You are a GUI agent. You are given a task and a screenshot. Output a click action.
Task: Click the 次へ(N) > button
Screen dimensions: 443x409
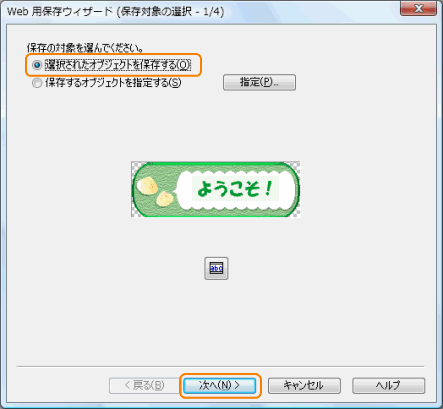point(220,386)
